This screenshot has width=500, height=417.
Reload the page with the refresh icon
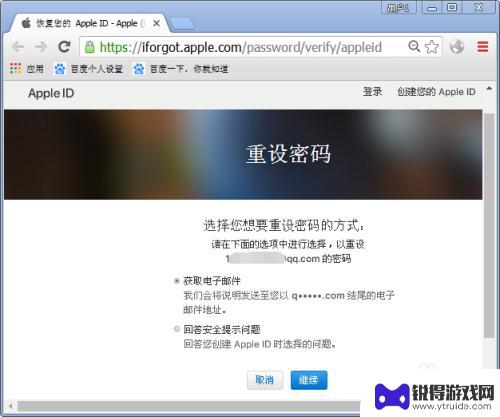64,47
